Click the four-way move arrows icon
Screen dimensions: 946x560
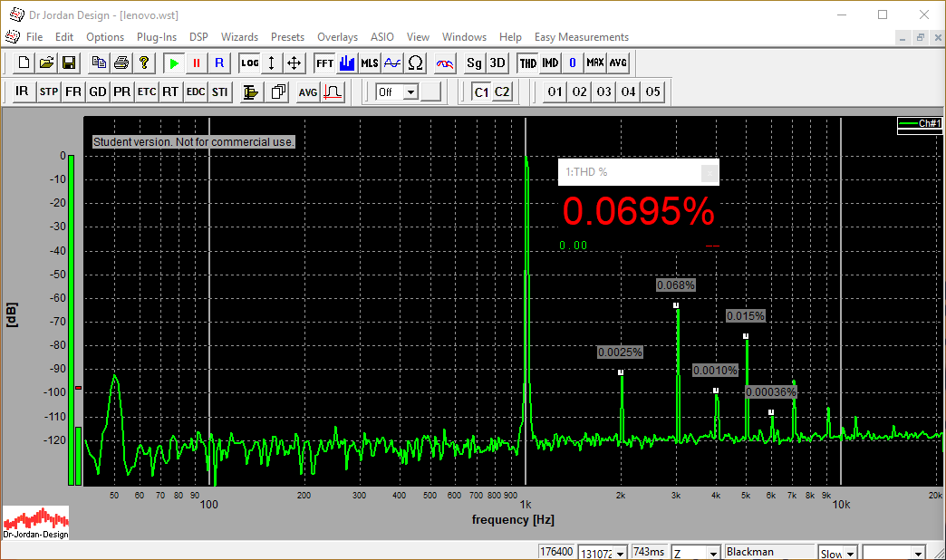[294, 63]
